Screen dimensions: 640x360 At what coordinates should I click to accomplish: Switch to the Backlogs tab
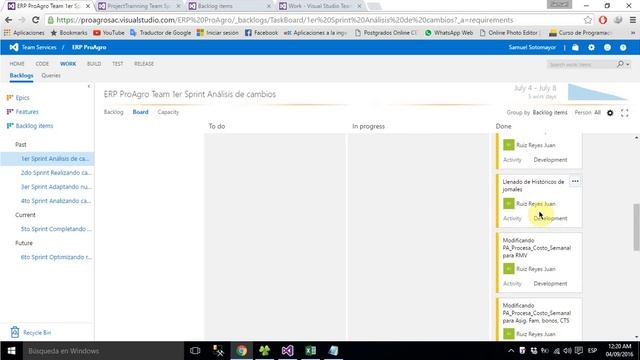[21, 76]
